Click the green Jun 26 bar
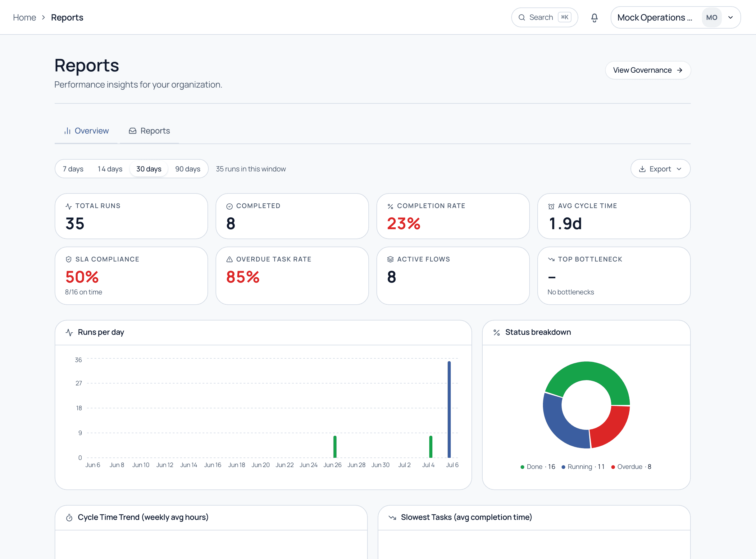 coord(335,447)
